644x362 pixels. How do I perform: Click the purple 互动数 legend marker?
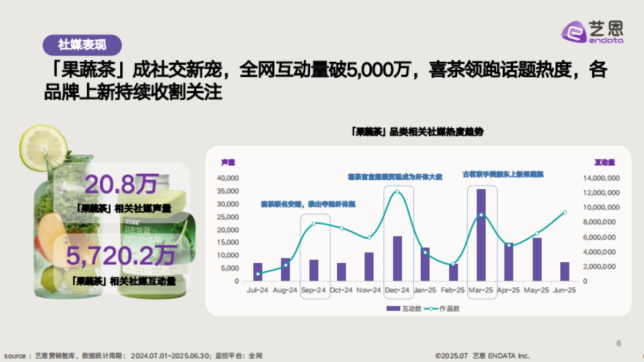pos(393,308)
